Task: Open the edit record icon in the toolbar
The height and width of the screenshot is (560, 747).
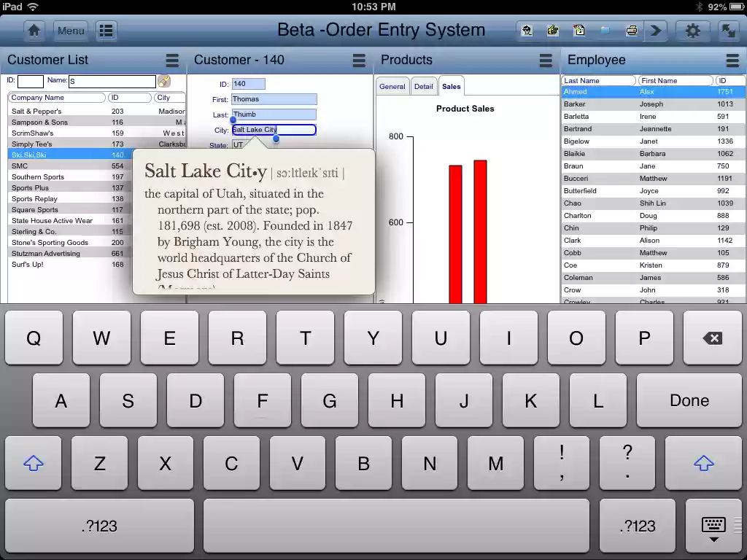Action: click(578, 30)
